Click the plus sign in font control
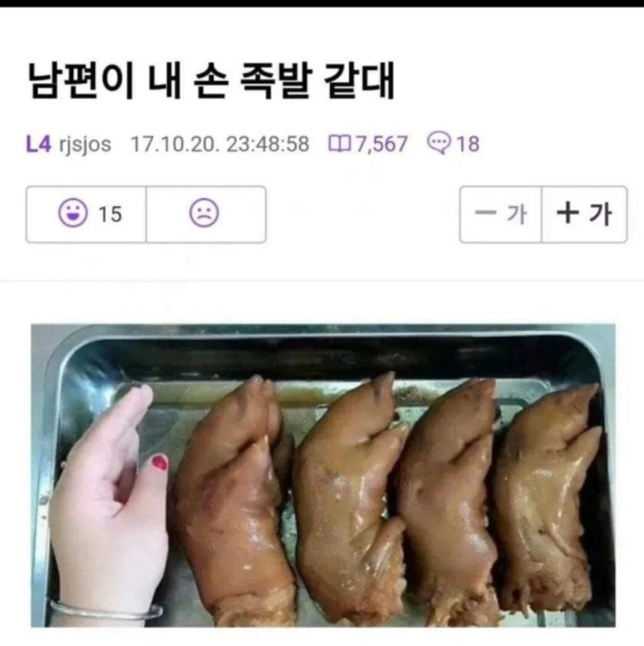644x646 pixels. (568, 213)
